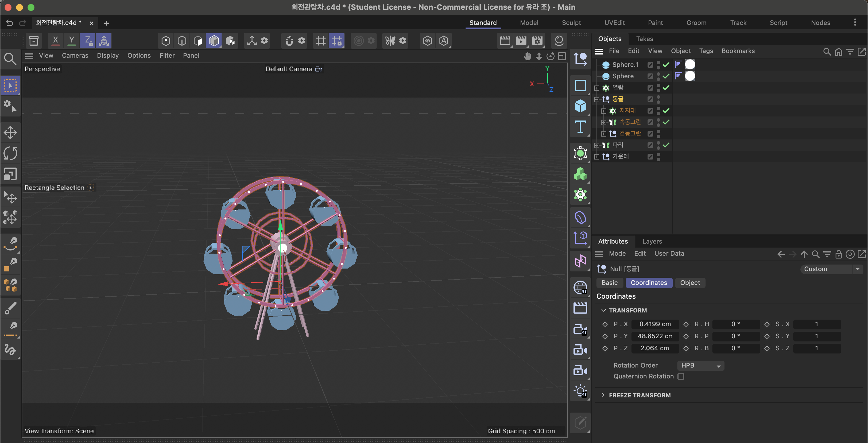Open Edit Render Settings icon
Screen dimensions: 868x443
tap(537, 41)
